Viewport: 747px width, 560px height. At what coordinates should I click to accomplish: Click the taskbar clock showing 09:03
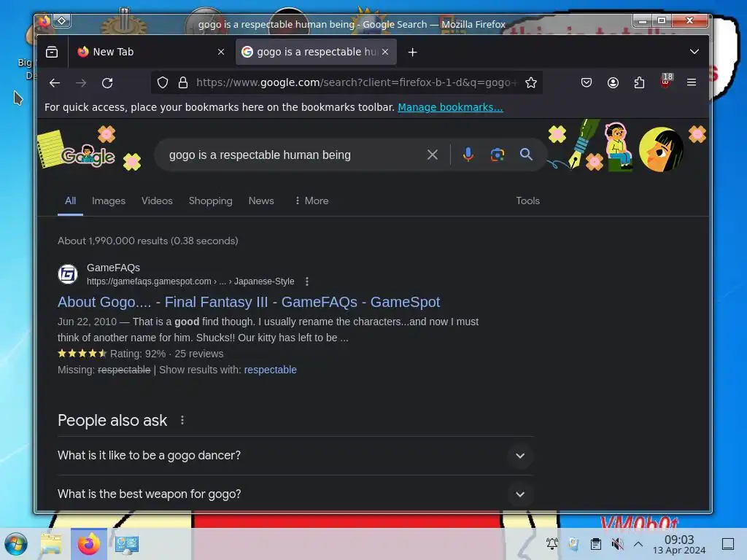679,544
